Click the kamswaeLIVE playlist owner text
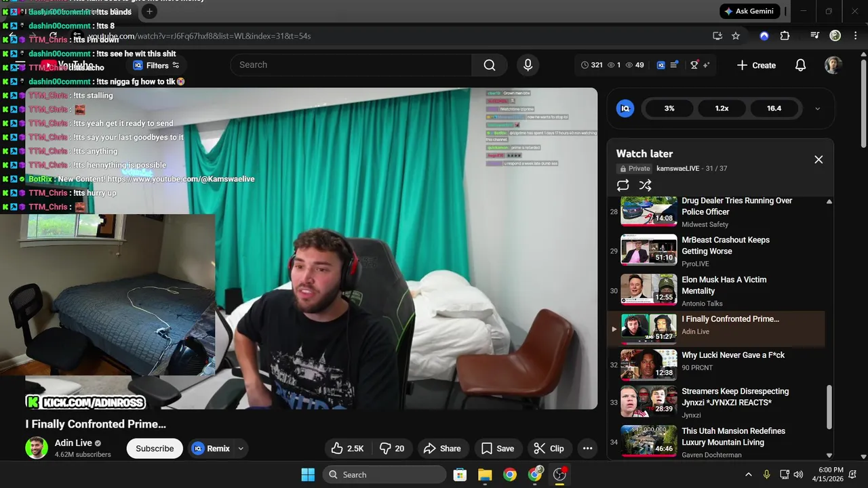 (x=678, y=168)
